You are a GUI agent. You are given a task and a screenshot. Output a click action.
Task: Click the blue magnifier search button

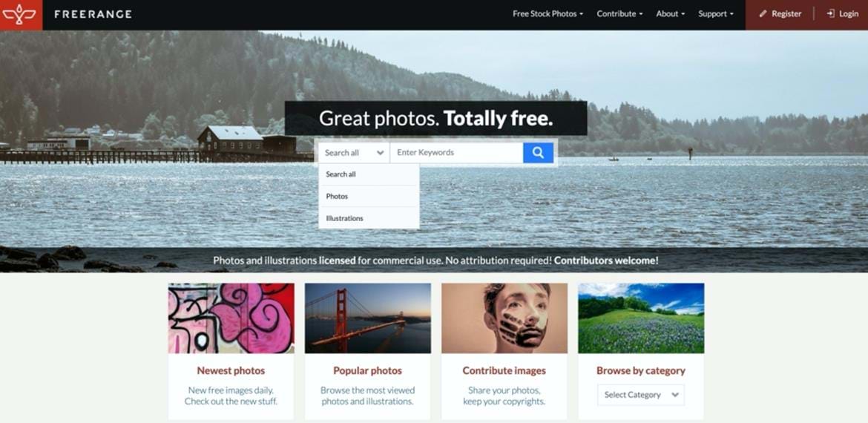[538, 153]
